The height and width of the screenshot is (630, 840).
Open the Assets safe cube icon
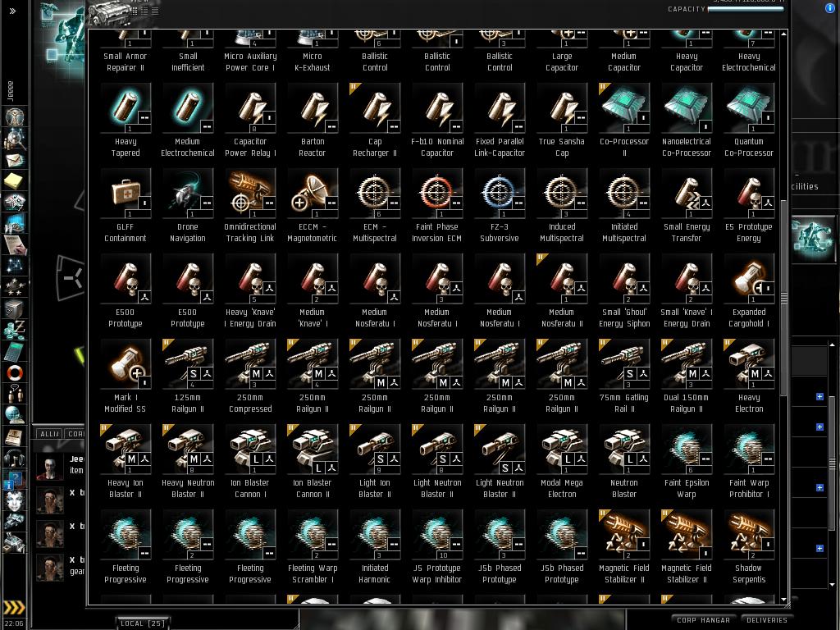[x=14, y=308]
